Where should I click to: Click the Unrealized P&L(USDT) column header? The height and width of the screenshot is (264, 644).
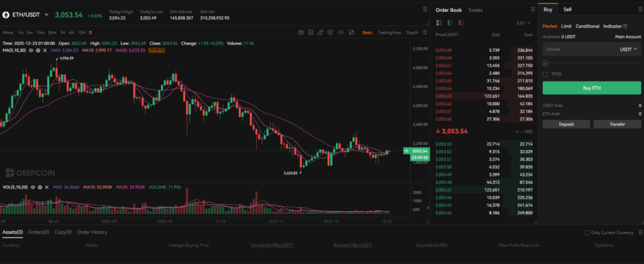click(272, 245)
